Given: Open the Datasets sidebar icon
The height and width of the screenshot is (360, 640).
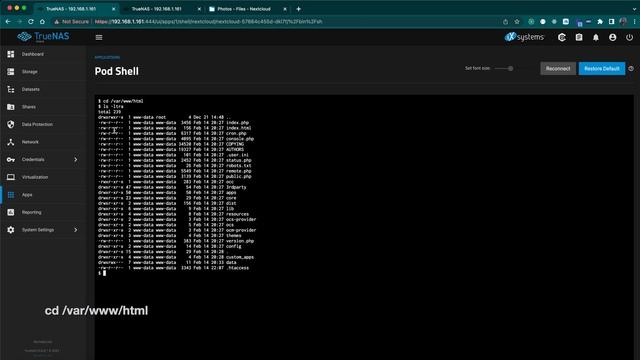Looking at the screenshot, I should [11, 89].
